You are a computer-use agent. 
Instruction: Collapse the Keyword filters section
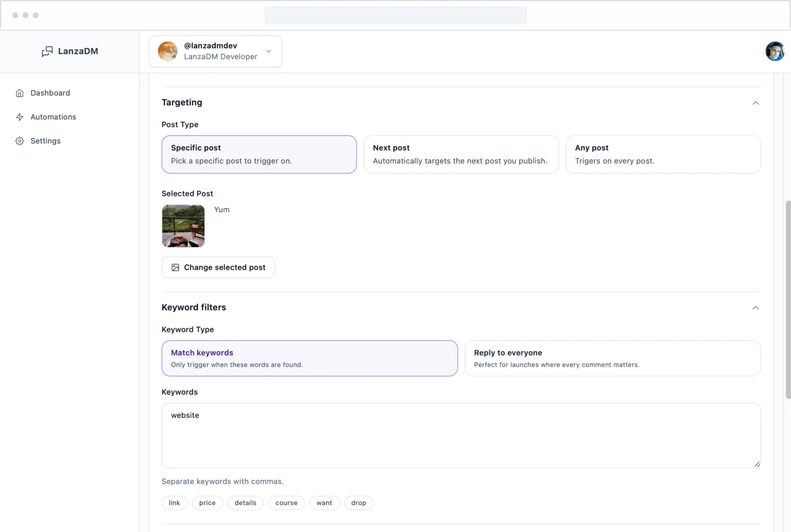pos(755,308)
